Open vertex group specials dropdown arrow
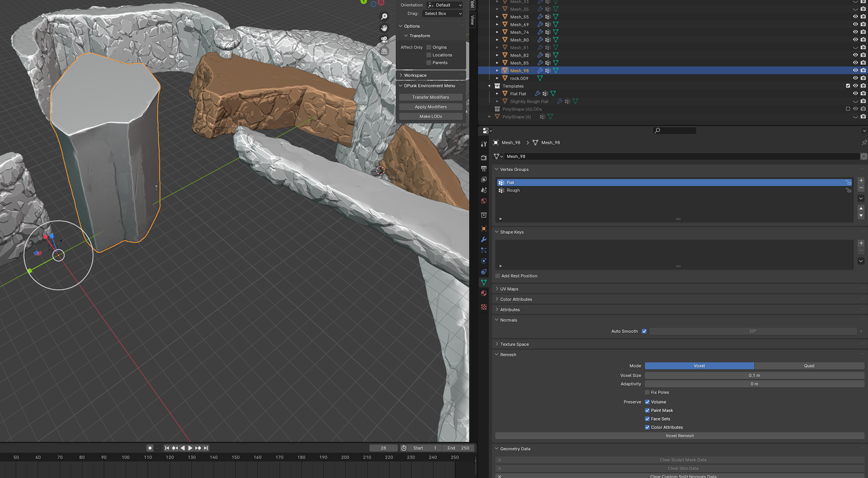 861,198
